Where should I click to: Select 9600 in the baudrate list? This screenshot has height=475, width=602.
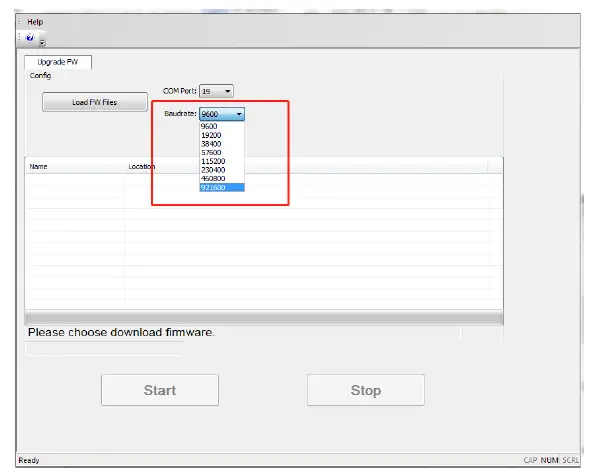pos(222,126)
